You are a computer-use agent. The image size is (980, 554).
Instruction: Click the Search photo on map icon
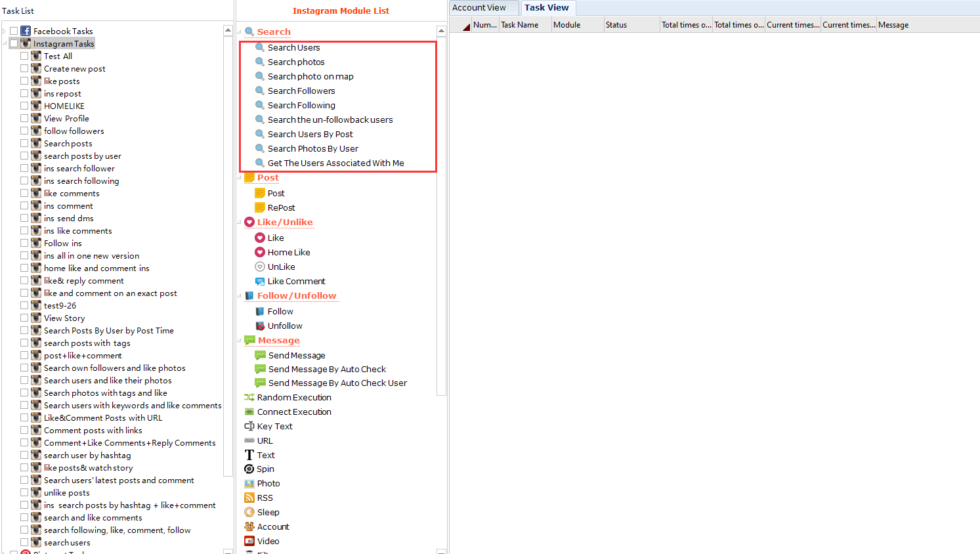(260, 76)
